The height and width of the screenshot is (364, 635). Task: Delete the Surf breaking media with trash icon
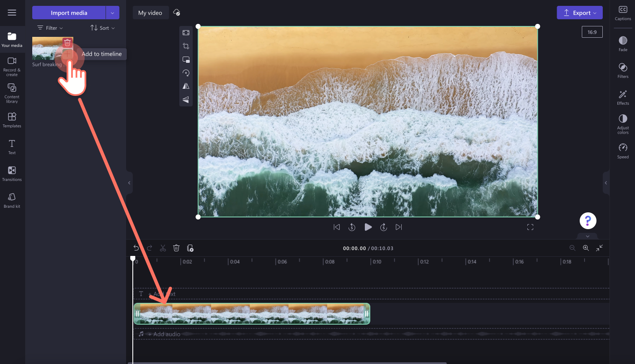point(67,43)
